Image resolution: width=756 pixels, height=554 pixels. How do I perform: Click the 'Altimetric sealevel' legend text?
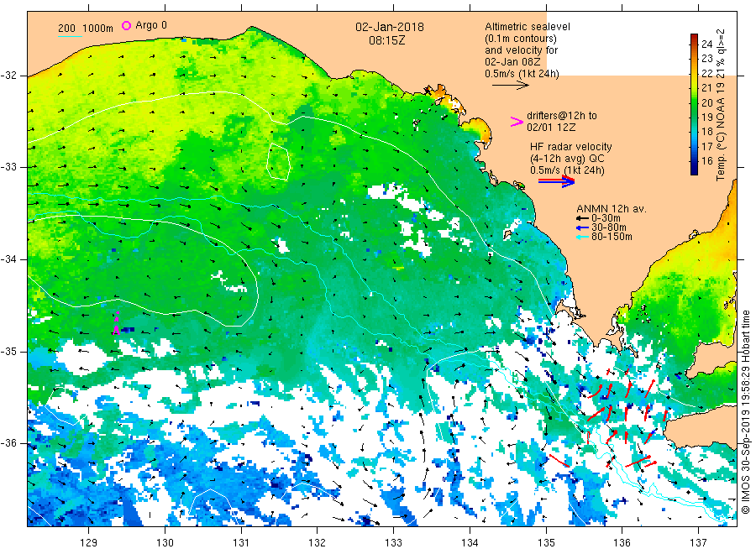(x=528, y=27)
